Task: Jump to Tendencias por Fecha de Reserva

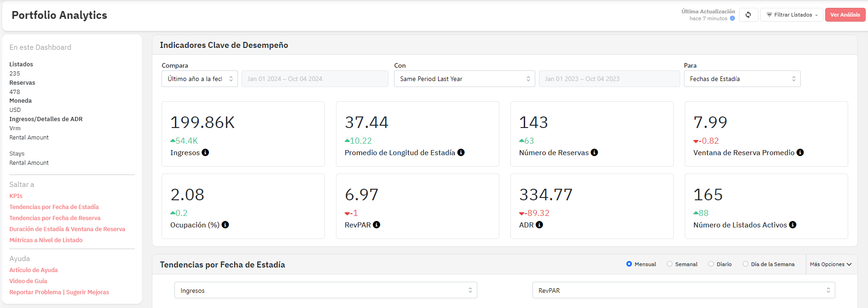Action: point(55,218)
